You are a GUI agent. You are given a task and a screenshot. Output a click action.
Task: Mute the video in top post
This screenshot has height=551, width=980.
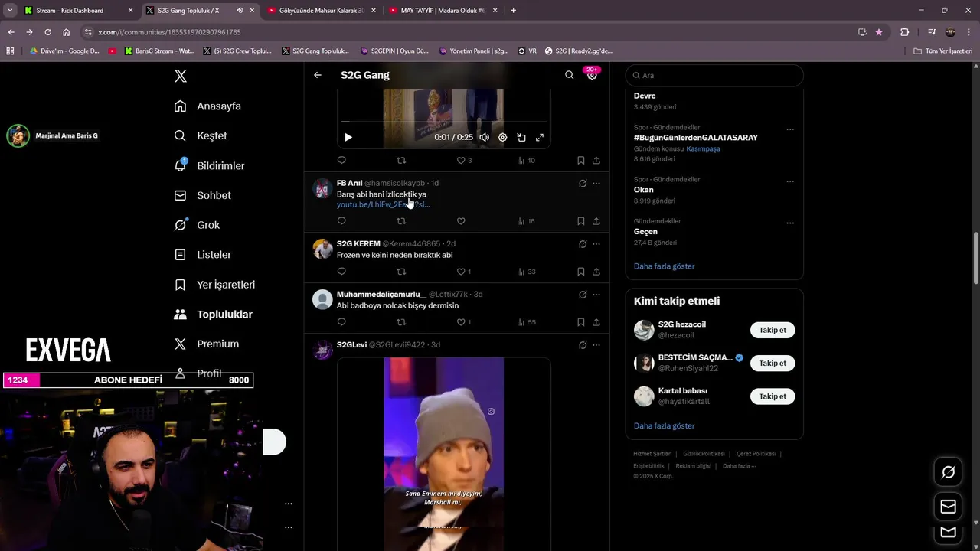484,138
